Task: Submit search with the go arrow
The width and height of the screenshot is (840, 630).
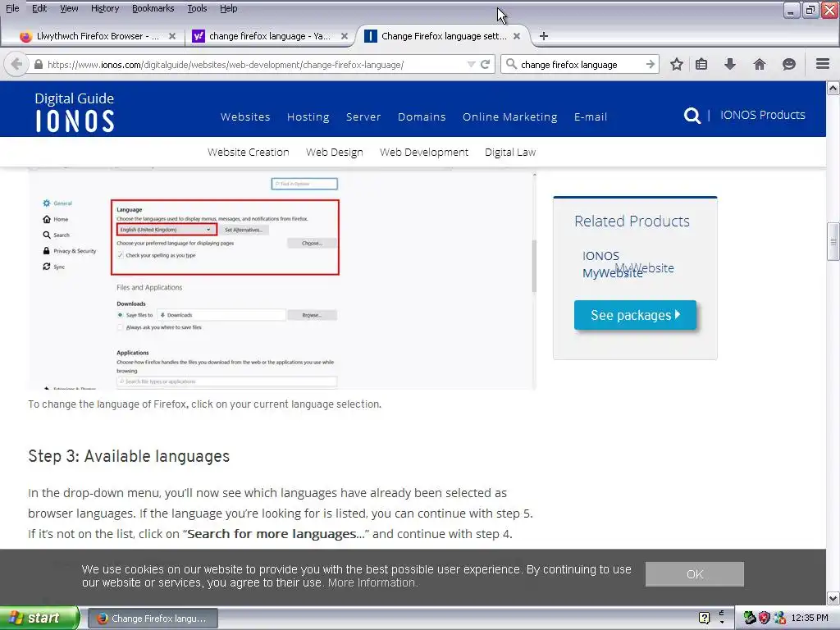Action: tap(650, 64)
